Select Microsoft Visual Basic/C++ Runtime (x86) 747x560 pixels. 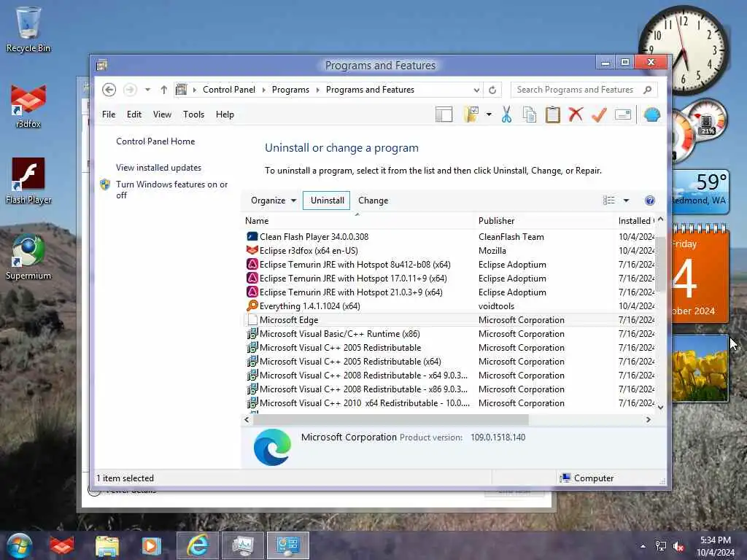(449, 333)
